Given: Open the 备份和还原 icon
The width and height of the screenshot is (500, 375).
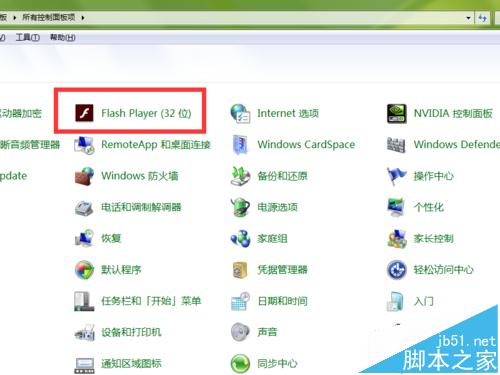Looking at the screenshot, I should point(240,176).
